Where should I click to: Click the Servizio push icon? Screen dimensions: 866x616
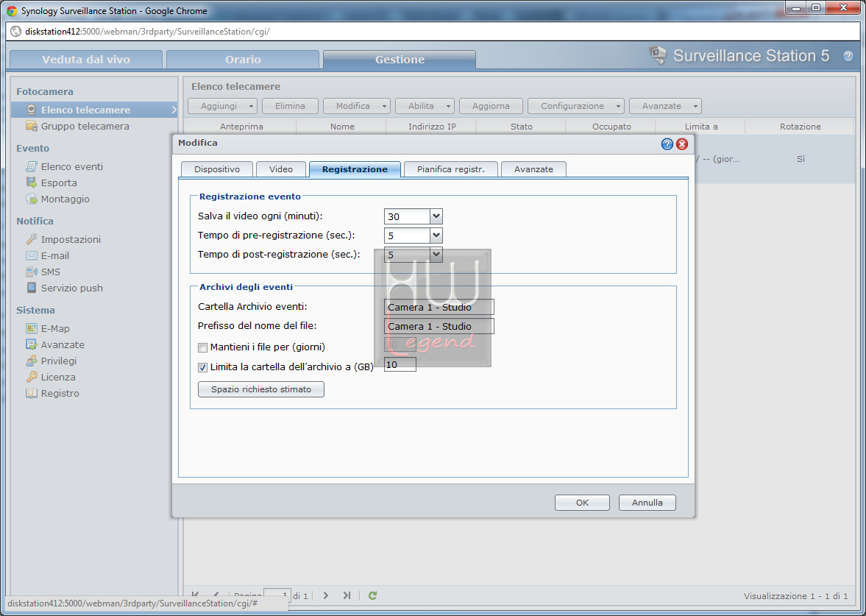click(32, 288)
